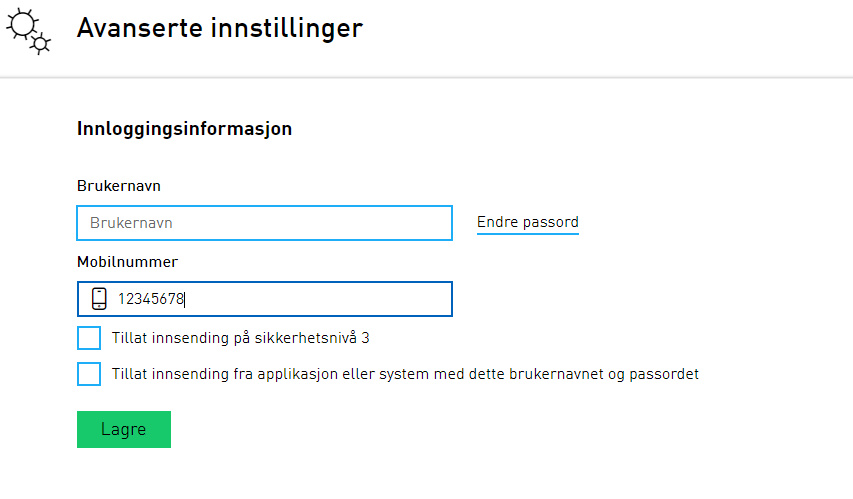Screen dimensions: 853x499
Task: Click the Brukernavn placeholder text
Action: tap(131, 223)
